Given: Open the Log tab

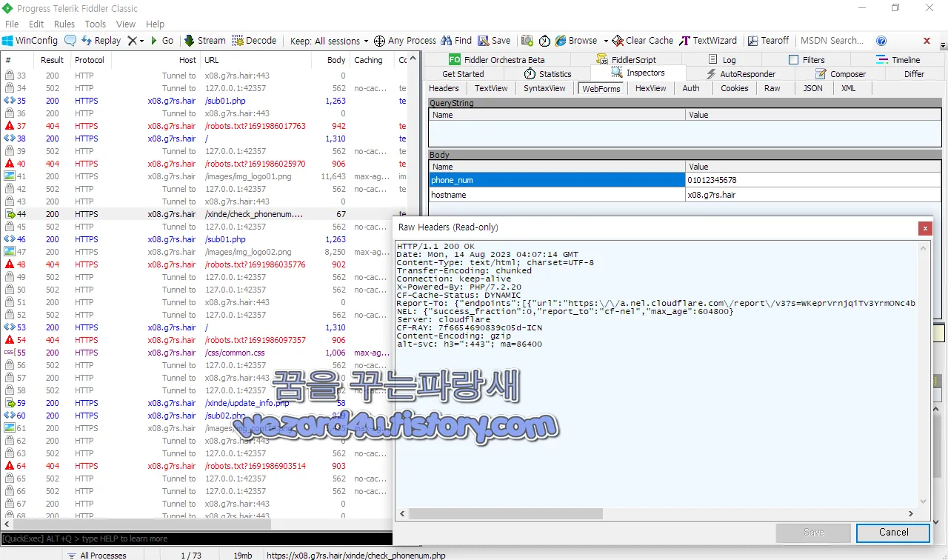Looking at the screenshot, I should click(722, 60).
